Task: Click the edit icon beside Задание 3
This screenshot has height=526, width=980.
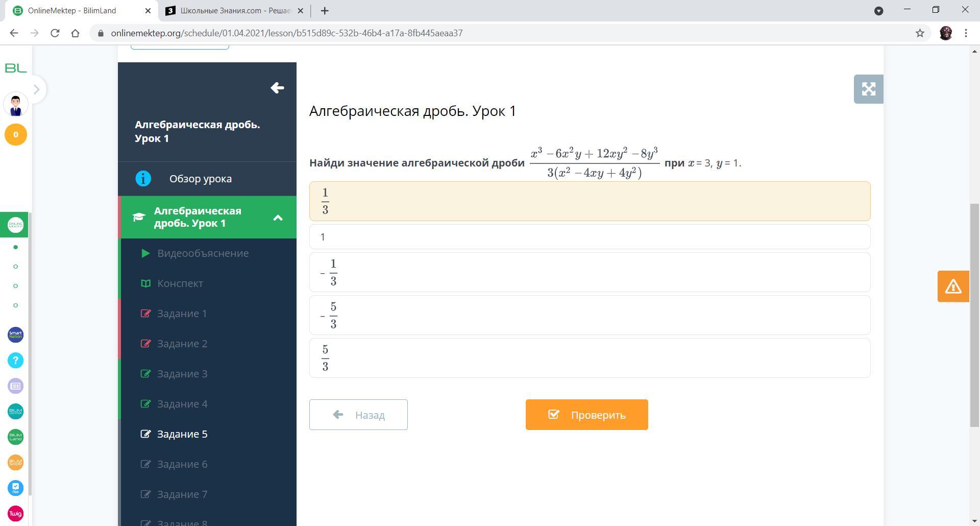Action: 145,374
